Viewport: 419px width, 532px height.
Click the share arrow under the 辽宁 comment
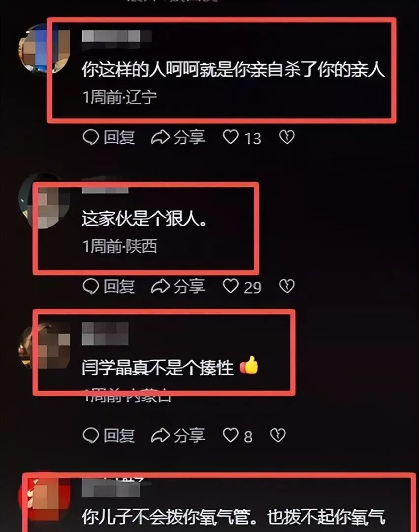160,137
